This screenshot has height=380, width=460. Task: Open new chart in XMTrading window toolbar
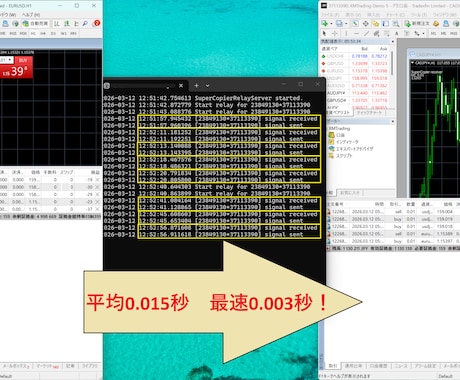coord(325,23)
